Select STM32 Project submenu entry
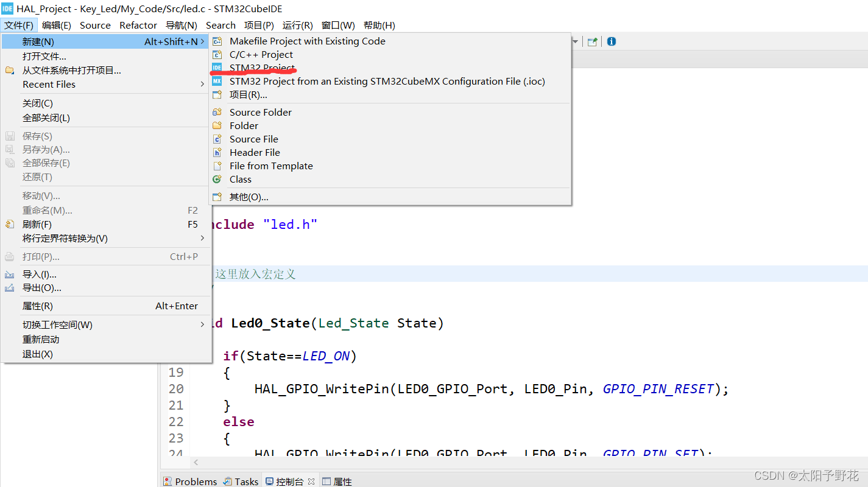Viewport: 868px width, 487px height. click(390, 68)
